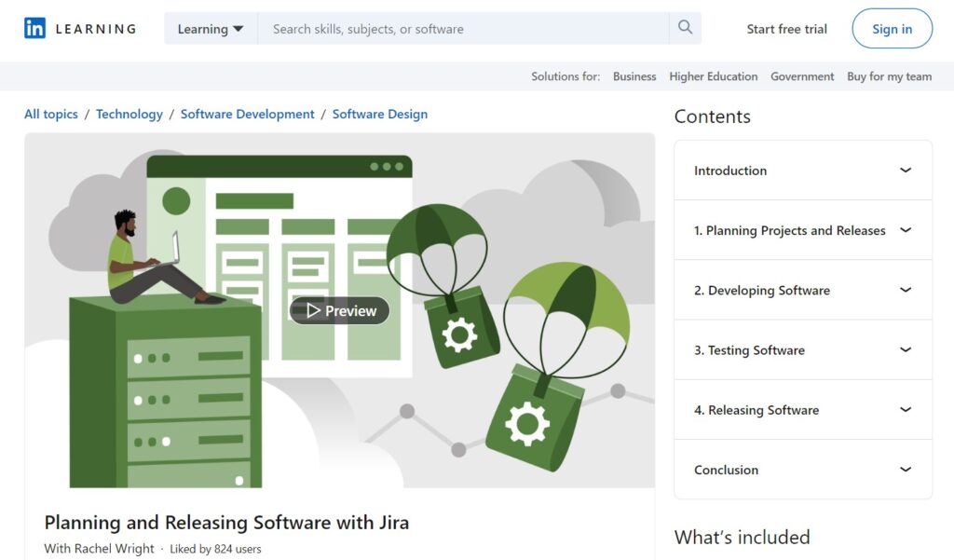This screenshot has height=560, width=954.
Task: Click the Sign in button
Action: (892, 29)
